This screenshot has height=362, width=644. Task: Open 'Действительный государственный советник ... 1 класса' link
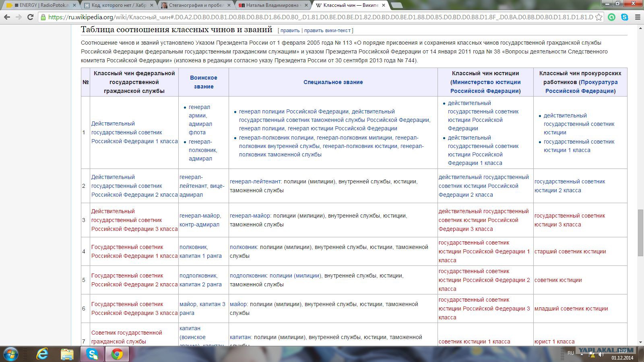click(x=134, y=132)
